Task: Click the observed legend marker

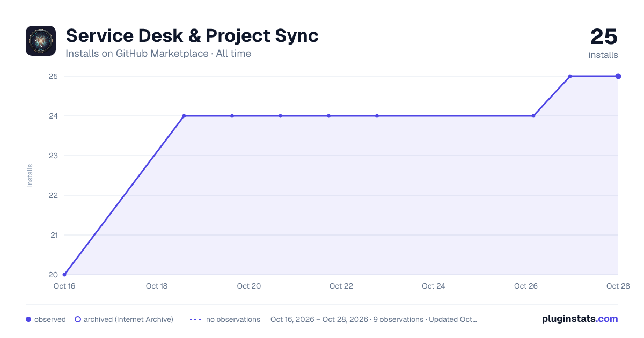Action: coord(28,319)
